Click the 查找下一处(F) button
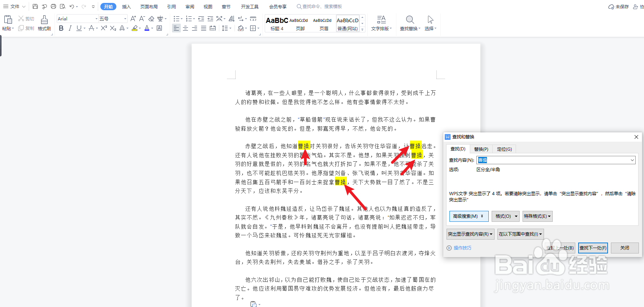 (x=593, y=248)
